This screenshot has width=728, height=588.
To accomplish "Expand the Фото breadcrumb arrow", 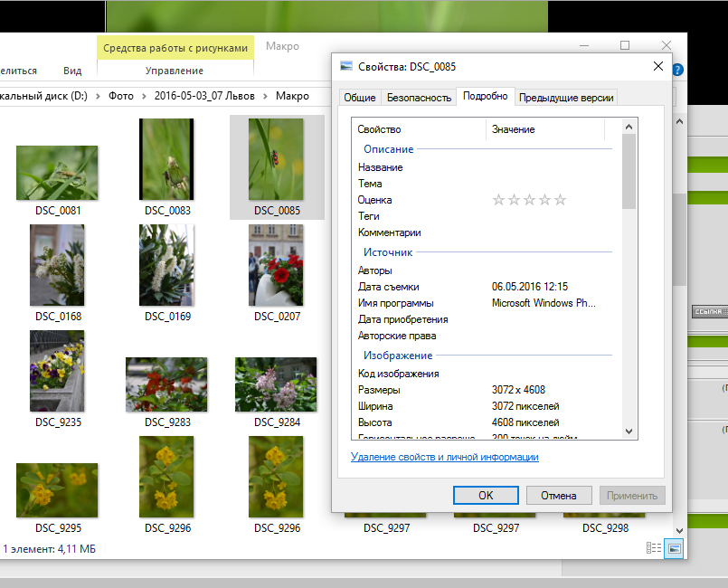I will coord(143,96).
